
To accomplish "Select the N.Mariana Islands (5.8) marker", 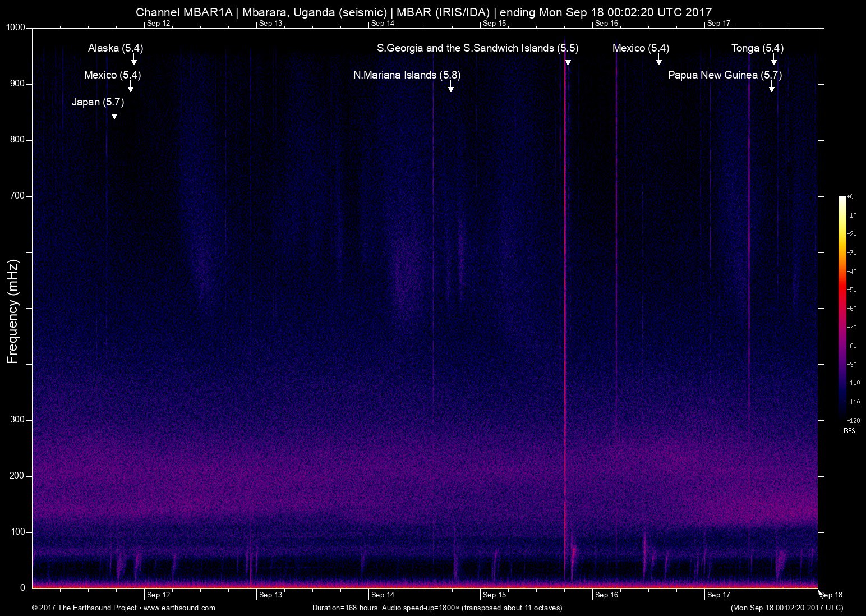I will coord(406,75).
